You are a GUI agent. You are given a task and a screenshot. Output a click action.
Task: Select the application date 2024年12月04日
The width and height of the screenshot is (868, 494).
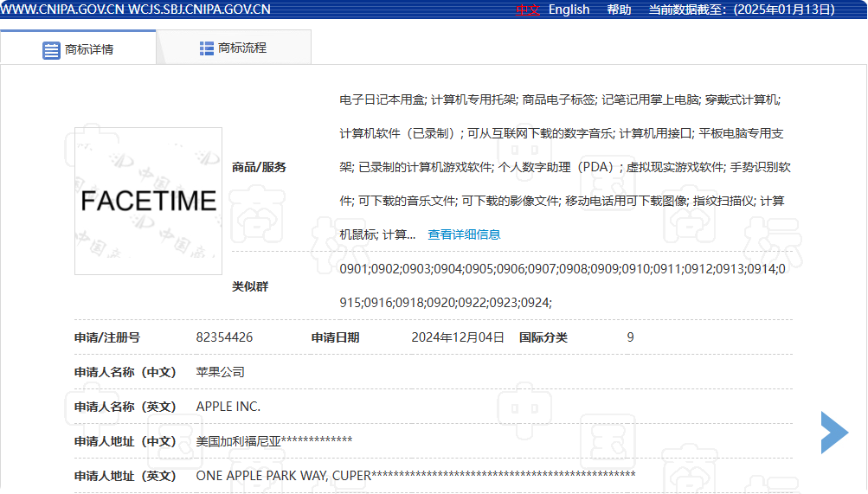pyautogui.click(x=458, y=337)
